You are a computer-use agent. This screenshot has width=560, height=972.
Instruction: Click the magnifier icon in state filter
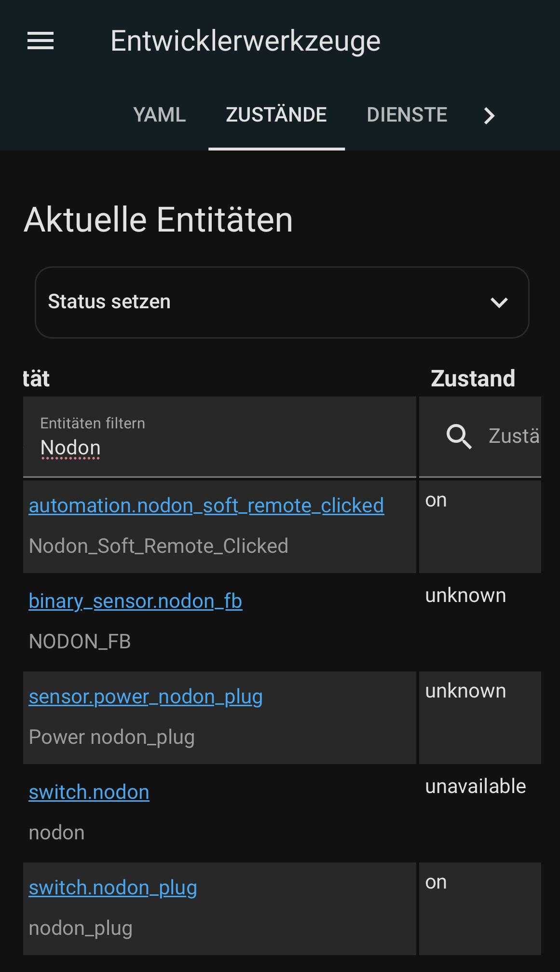click(459, 437)
